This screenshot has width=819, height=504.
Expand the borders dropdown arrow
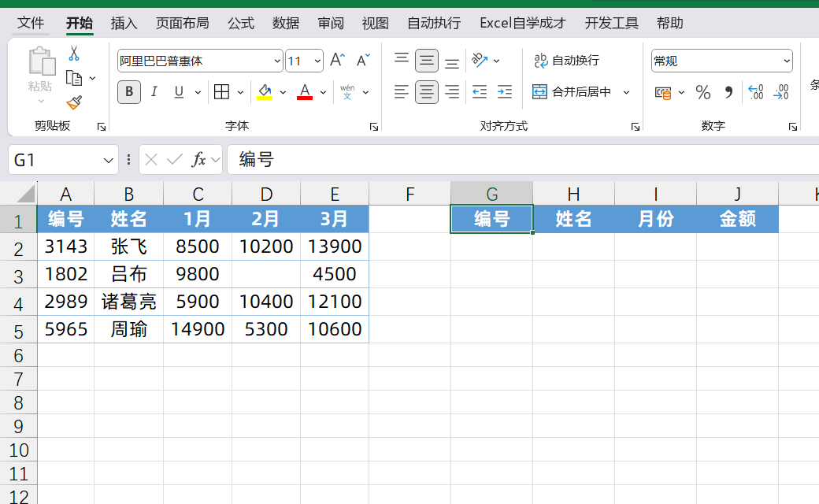click(240, 92)
